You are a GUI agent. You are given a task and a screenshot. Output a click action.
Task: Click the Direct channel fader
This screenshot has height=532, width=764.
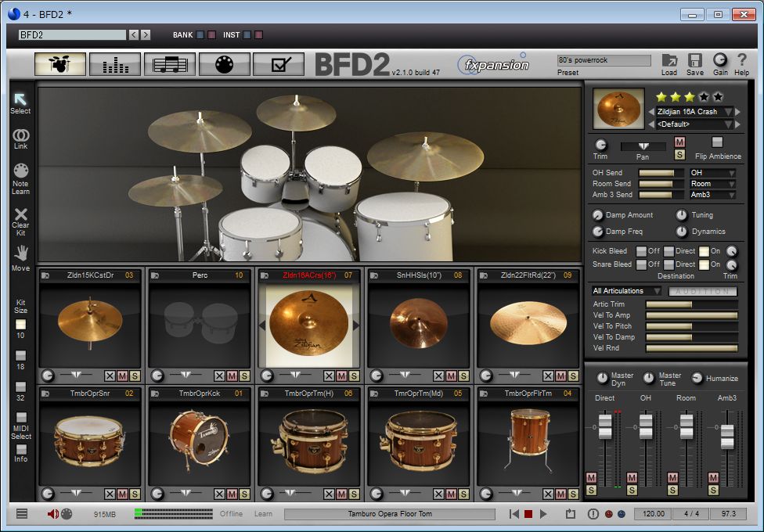[604, 426]
